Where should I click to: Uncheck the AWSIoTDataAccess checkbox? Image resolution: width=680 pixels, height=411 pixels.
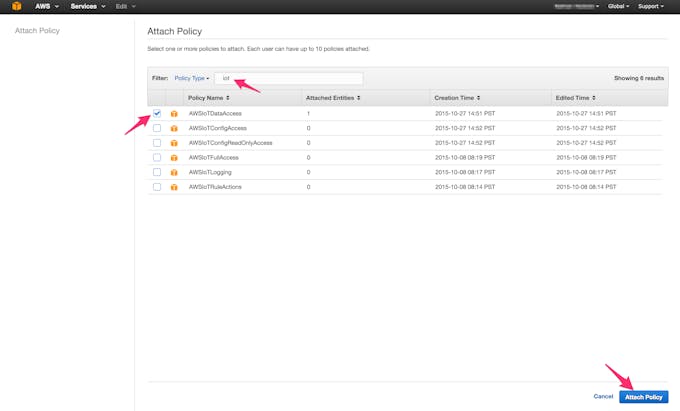point(157,114)
